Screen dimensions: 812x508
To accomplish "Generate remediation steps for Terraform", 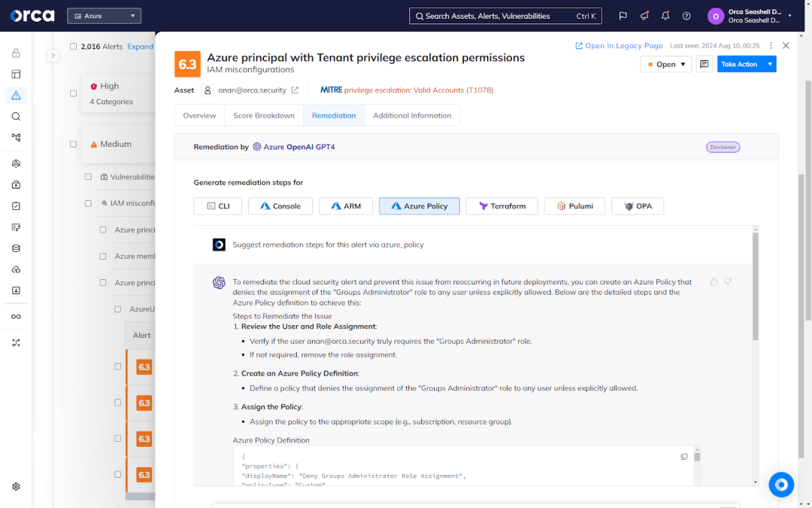I will [x=501, y=206].
